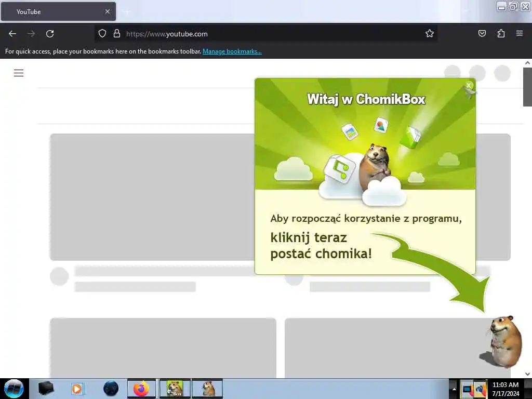Click the forward navigation arrow

click(31, 34)
